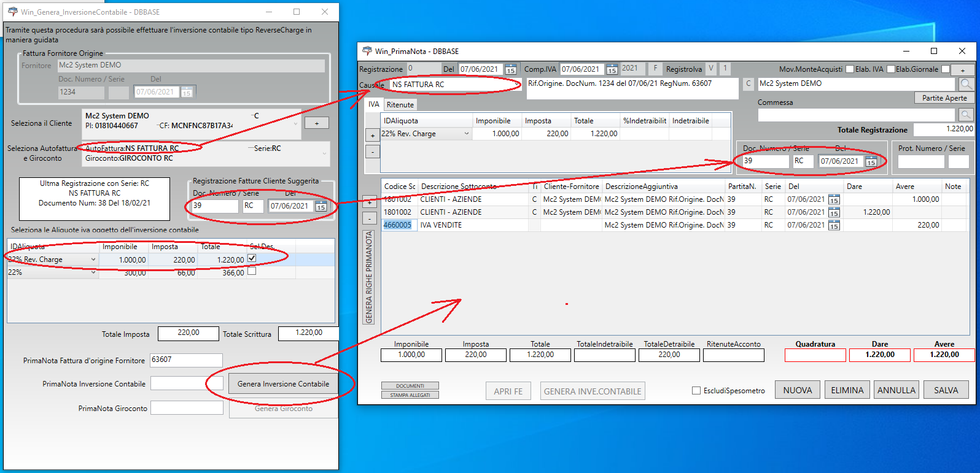The height and width of the screenshot is (473, 980).
Task: Click GENERA INVE.CONTABILE button in PrimaNota
Action: pos(593,391)
